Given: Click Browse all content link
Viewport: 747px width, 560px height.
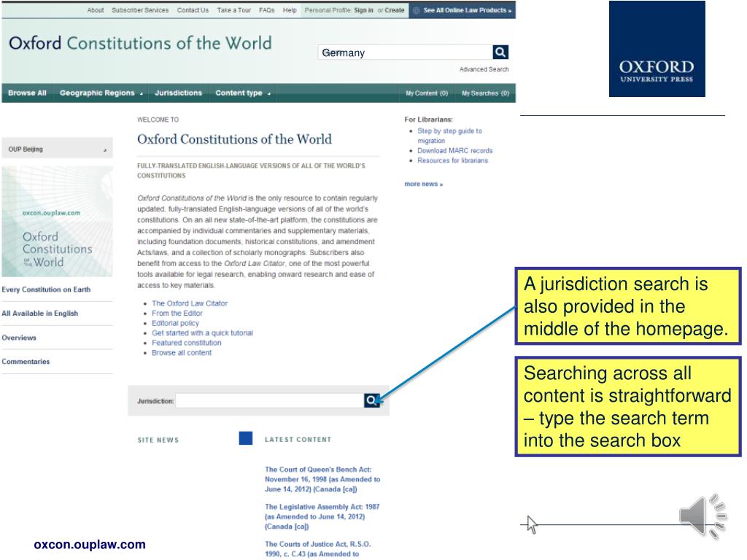Looking at the screenshot, I should 182,353.
